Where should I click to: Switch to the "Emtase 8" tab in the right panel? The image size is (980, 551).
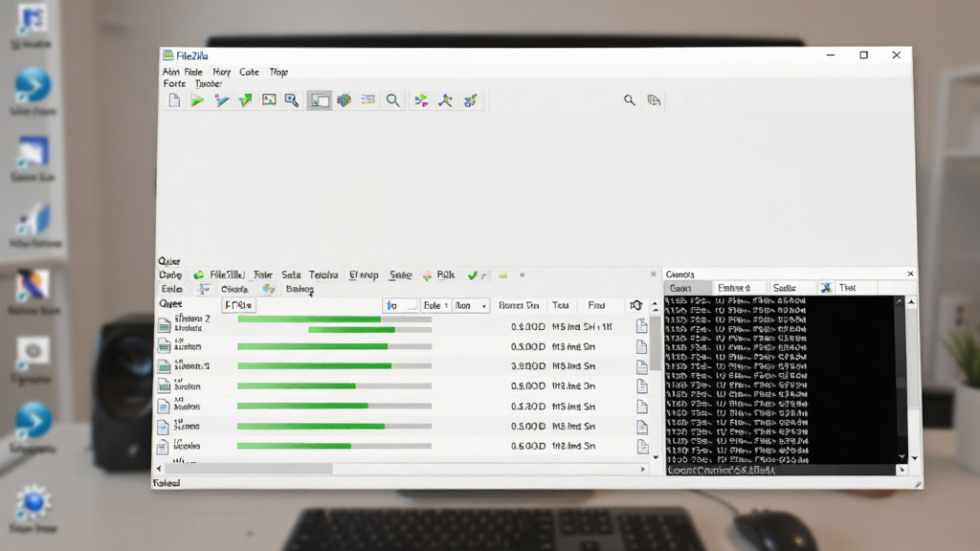tap(740, 288)
